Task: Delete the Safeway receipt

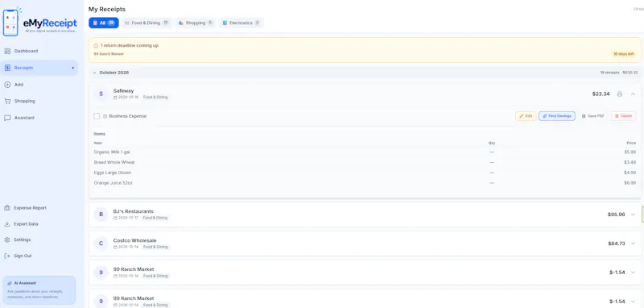Action: click(x=623, y=116)
